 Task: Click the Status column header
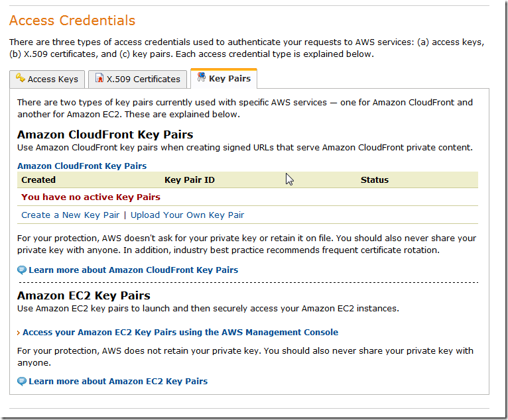[x=374, y=180]
